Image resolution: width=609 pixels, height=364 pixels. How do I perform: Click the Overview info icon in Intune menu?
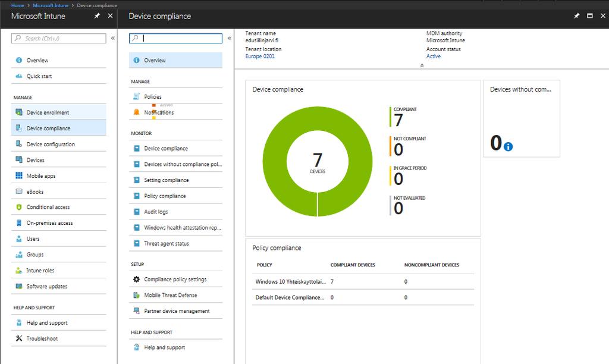click(18, 60)
